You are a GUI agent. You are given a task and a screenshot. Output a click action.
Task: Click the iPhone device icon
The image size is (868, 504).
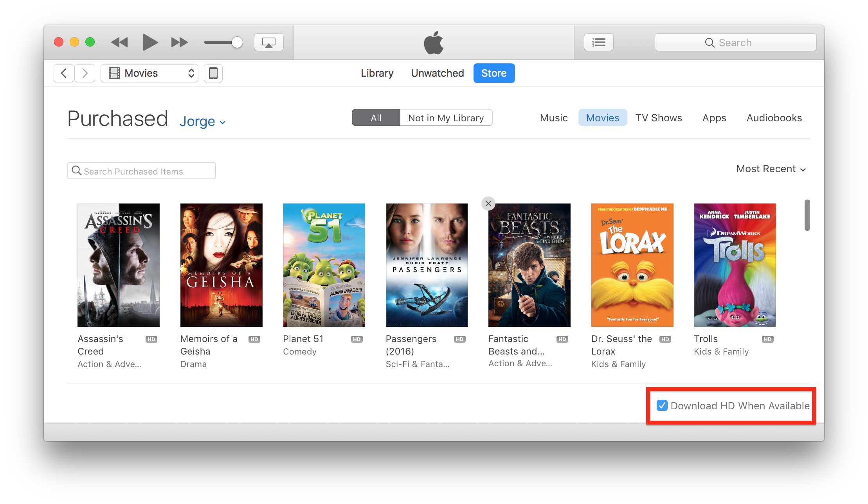(x=213, y=73)
